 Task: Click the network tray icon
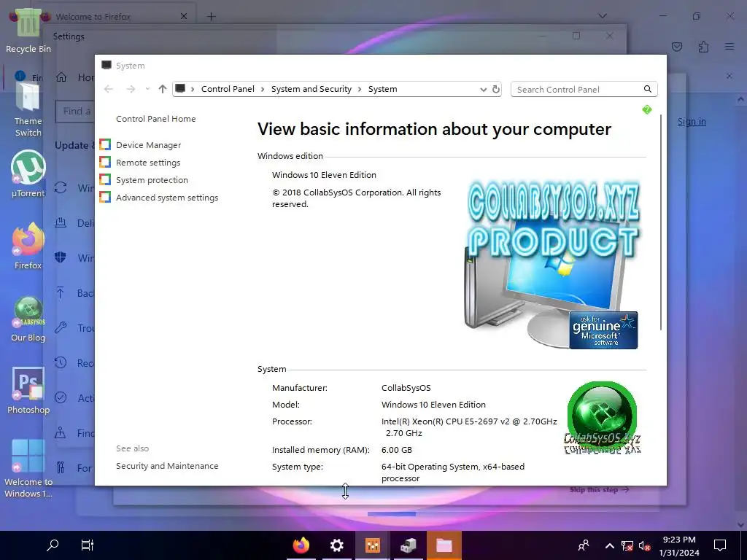tap(627, 545)
